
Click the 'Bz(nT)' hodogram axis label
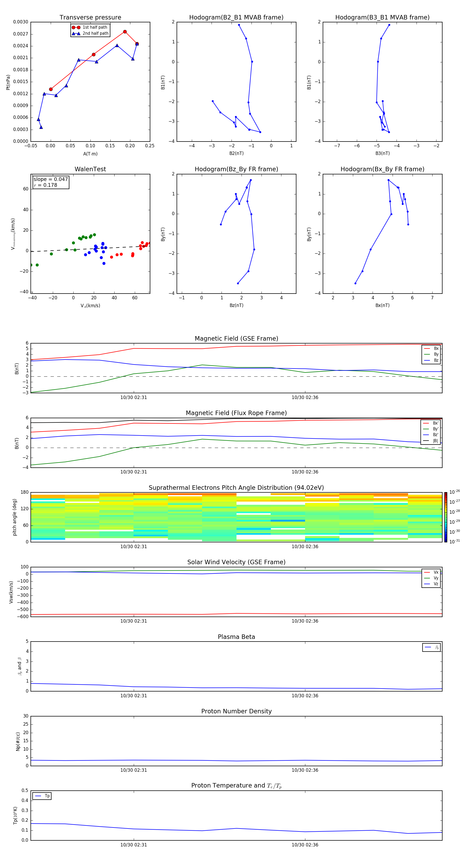(236, 305)
